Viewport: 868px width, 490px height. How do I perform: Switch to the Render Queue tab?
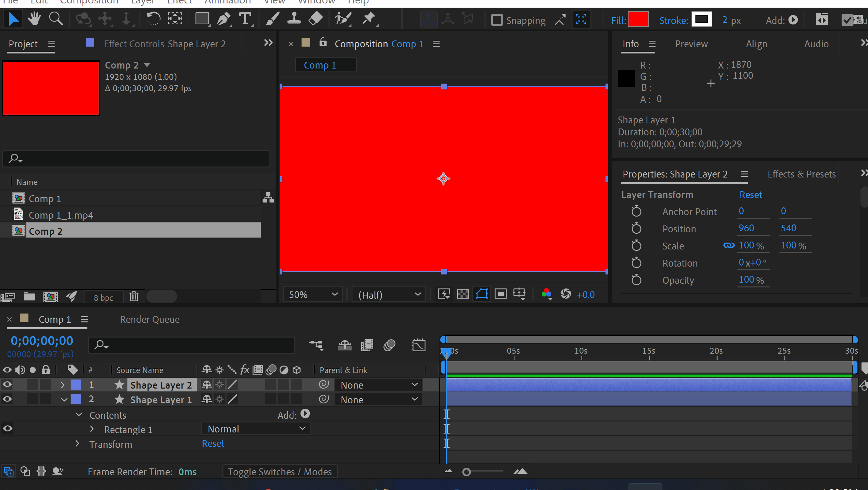pyautogui.click(x=150, y=319)
